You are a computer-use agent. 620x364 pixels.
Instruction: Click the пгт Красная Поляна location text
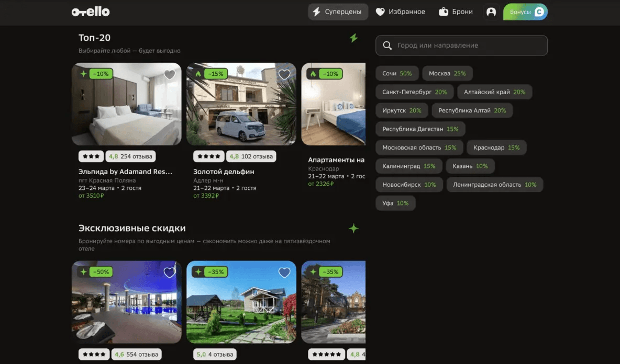point(107,180)
